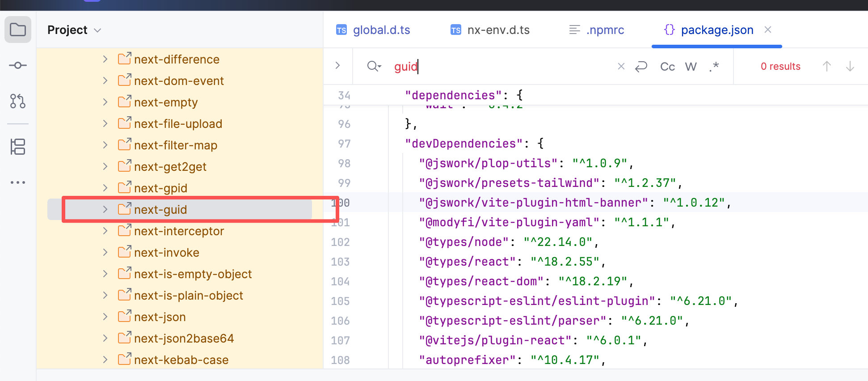This screenshot has height=381, width=868.
Task: Open the Pull Requests tool window icon
Action: click(x=18, y=101)
